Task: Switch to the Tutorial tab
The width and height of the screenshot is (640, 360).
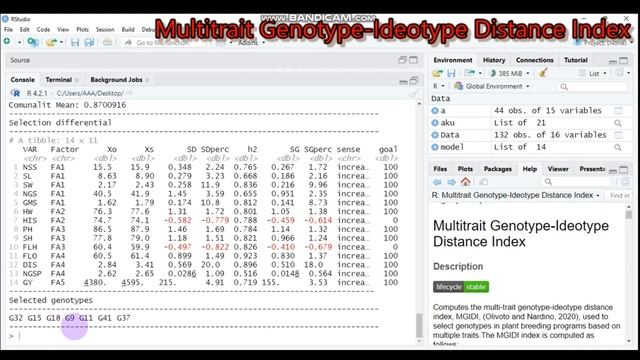Action: click(576, 60)
